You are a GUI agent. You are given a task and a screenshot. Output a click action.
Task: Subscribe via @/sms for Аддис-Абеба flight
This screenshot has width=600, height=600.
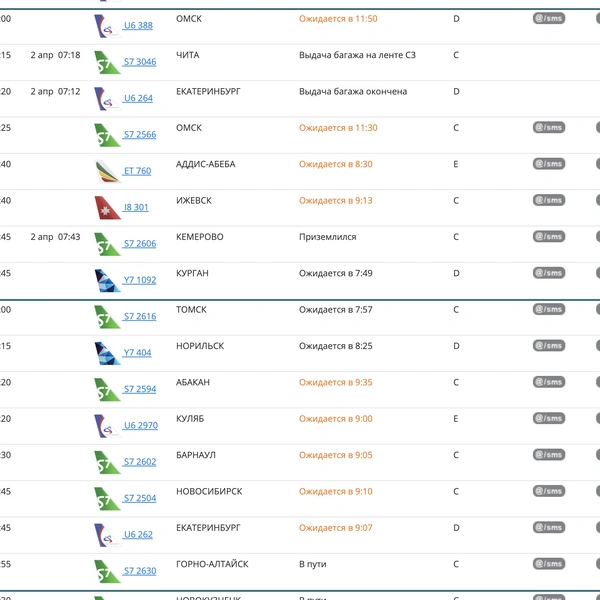[x=549, y=164]
